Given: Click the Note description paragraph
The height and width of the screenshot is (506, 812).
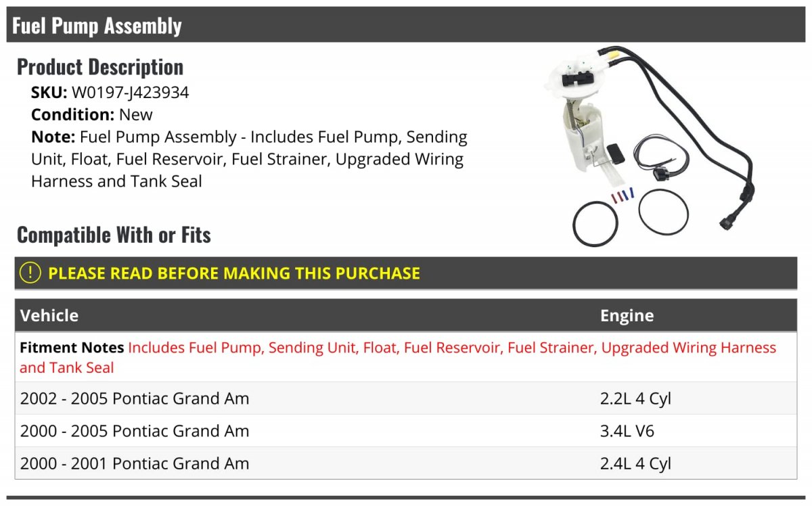Looking at the screenshot, I should [249, 159].
